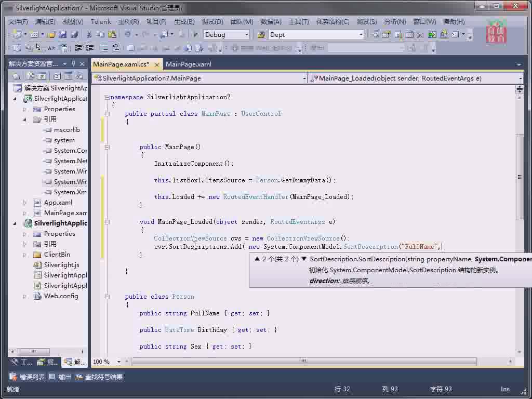Click the horizontal scrollbar of the code editor
Screen dimensions: 532x399
click(x=304, y=362)
